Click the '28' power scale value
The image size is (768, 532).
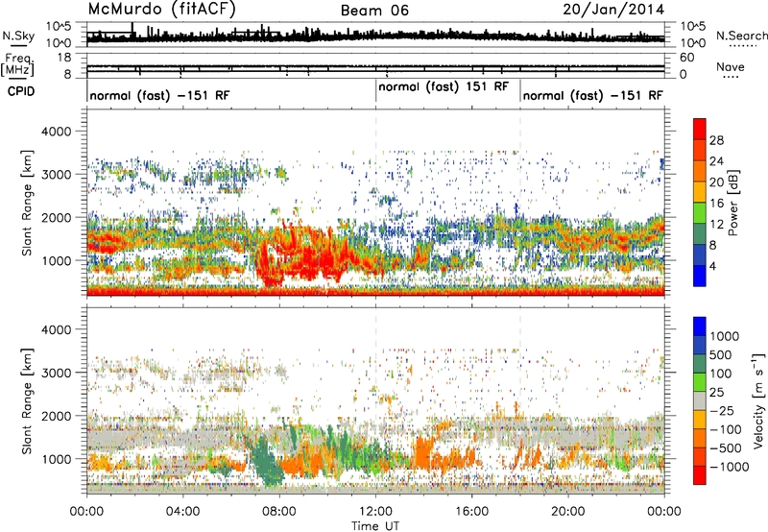coord(716,140)
